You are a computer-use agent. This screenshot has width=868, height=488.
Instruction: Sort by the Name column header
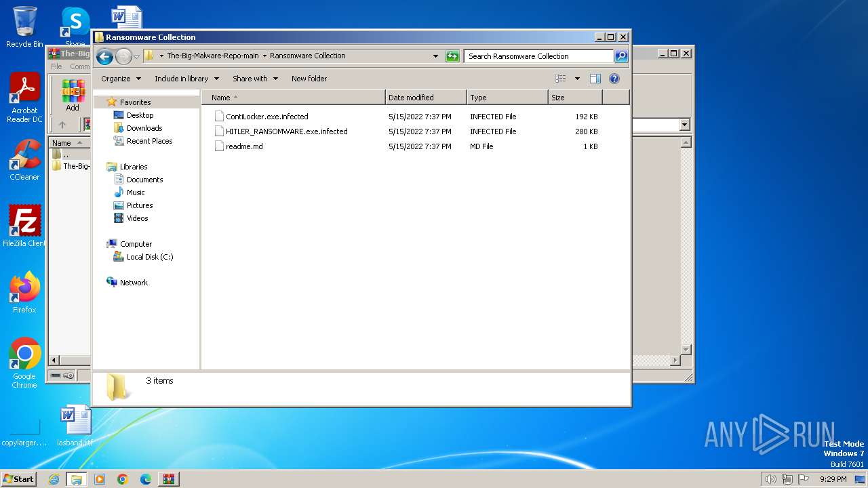294,98
